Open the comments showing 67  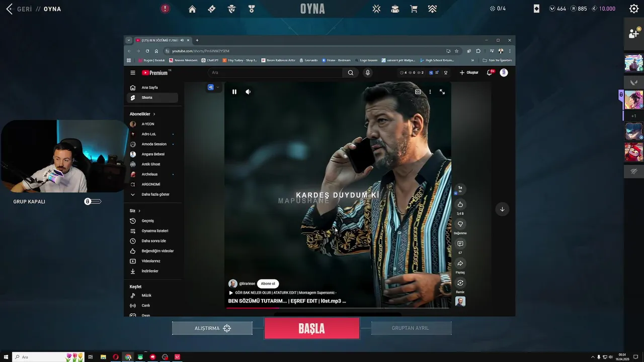[x=460, y=244]
